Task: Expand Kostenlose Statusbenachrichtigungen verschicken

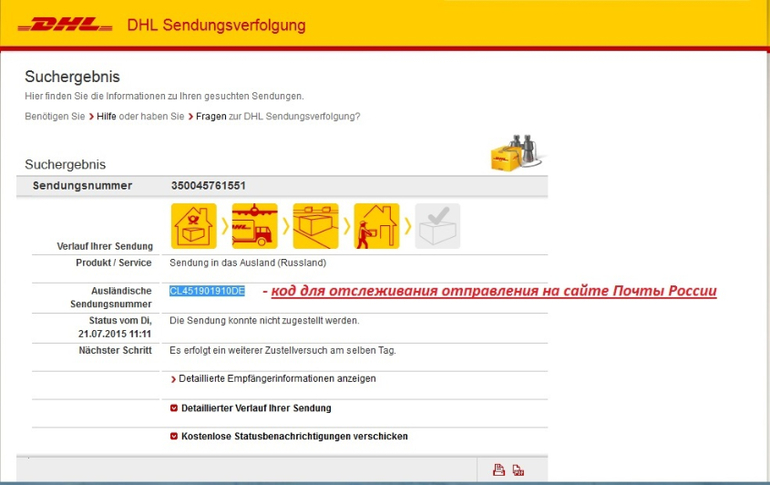Action: pyautogui.click(x=293, y=436)
